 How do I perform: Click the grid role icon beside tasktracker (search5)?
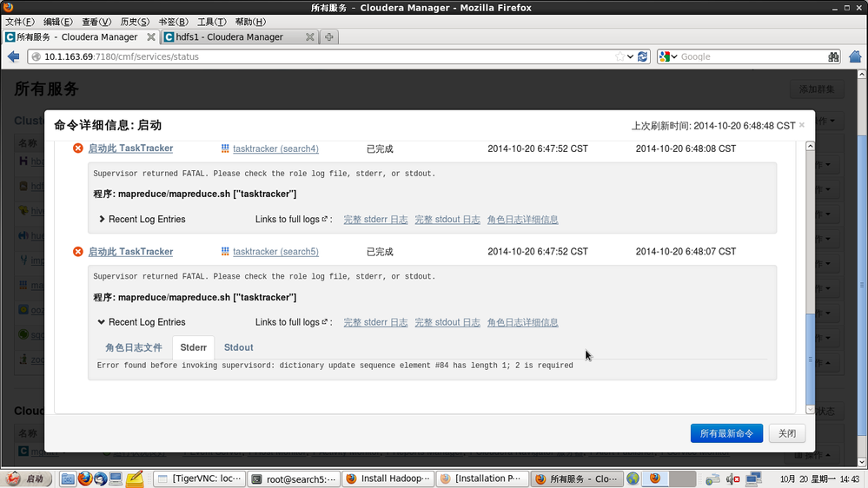point(225,251)
